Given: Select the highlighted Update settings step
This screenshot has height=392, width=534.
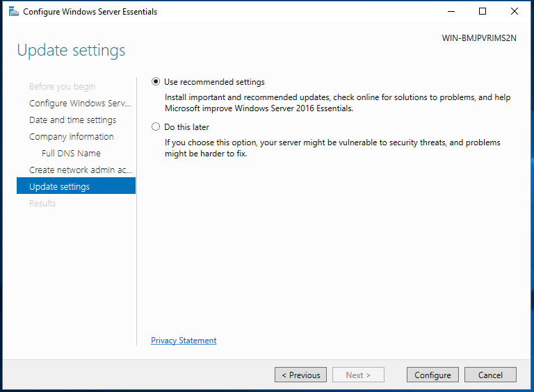Looking at the screenshot, I should pyautogui.click(x=76, y=186).
